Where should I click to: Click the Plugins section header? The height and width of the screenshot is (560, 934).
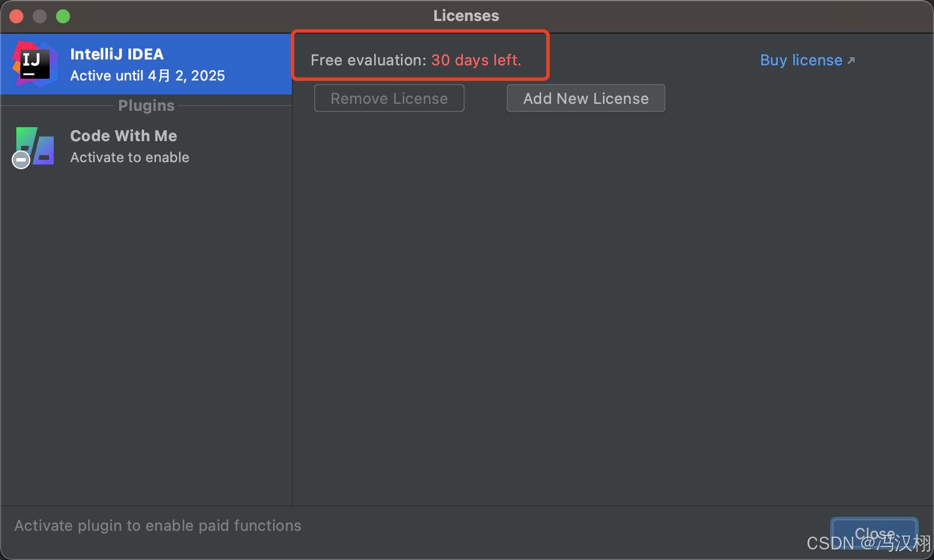pyautogui.click(x=147, y=106)
